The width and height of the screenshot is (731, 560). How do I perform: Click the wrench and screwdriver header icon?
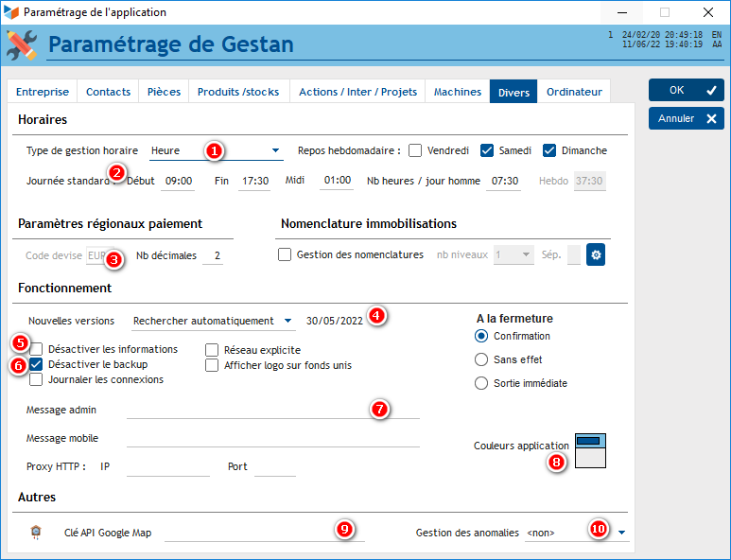pyautogui.click(x=21, y=44)
